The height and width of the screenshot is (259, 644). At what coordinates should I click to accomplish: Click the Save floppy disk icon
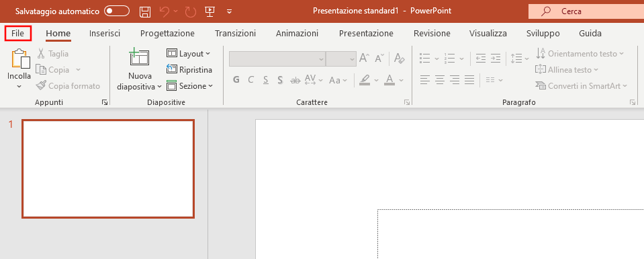click(146, 11)
